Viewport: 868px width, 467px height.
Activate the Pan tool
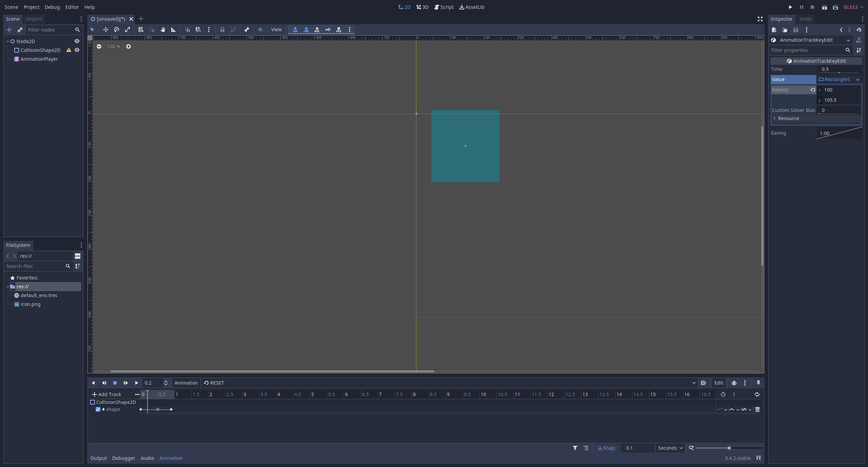pyautogui.click(x=163, y=30)
